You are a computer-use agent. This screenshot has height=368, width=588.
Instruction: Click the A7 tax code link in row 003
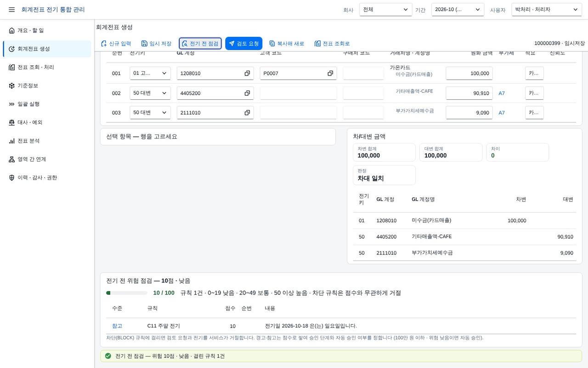(502, 113)
